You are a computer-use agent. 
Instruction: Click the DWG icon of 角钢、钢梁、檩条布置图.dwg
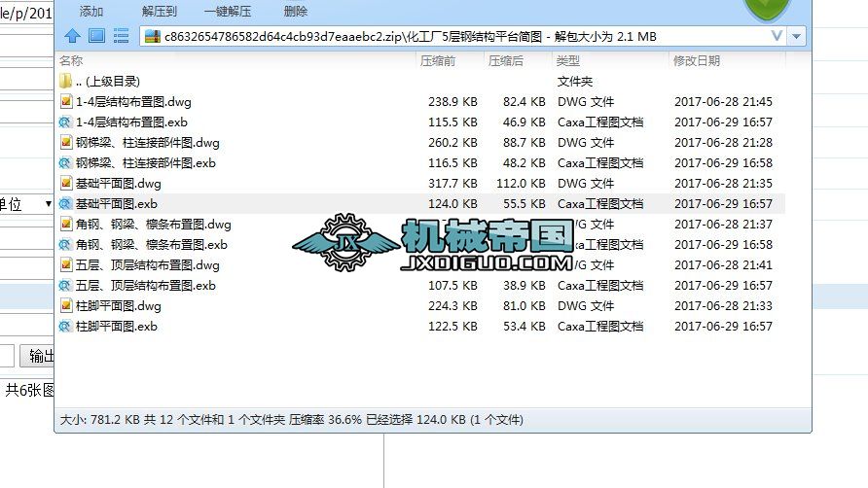[66, 225]
